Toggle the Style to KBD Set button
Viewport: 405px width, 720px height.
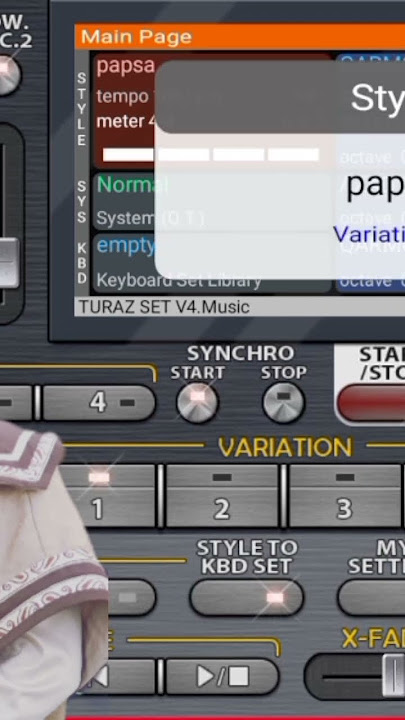[247, 597]
